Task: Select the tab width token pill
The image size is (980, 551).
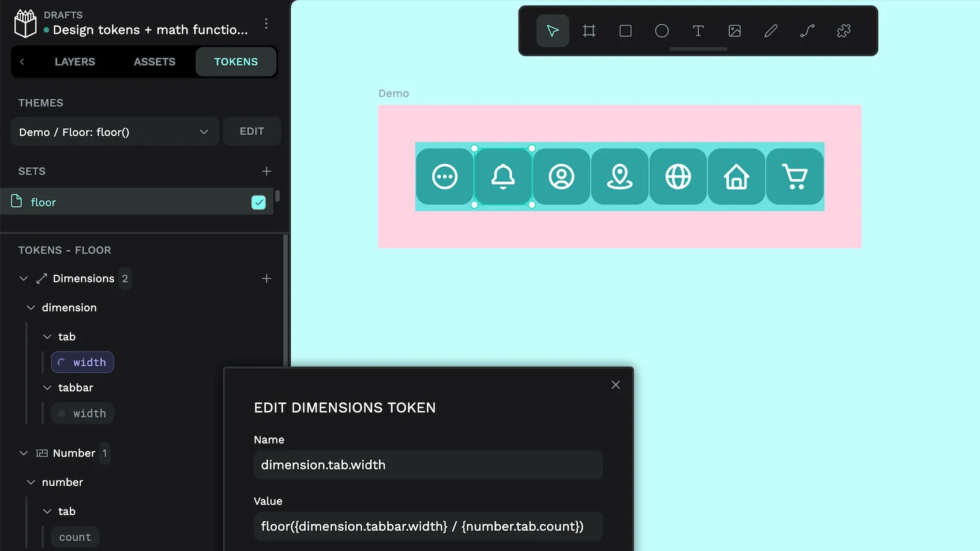Action: pos(82,362)
